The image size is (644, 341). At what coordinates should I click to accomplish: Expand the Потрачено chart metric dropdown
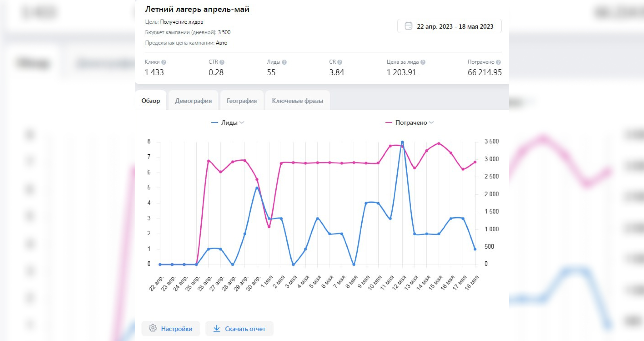pyautogui.click(x=431, y=122)
